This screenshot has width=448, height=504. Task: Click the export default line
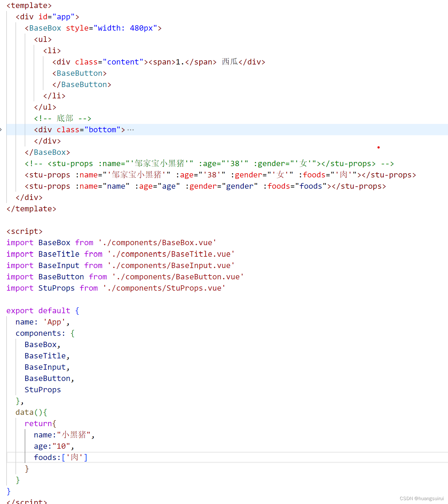pos(43,311)
